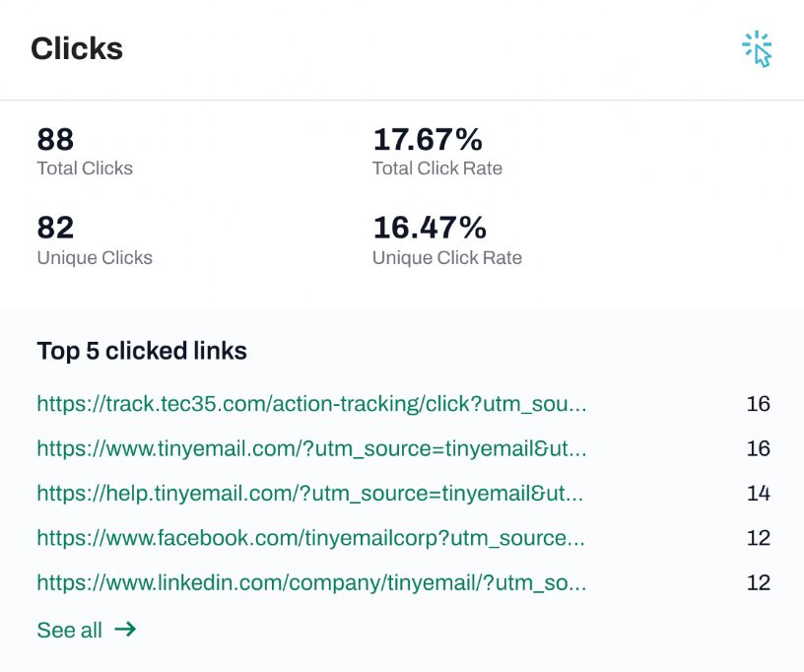Open the track.tec35.com action-tracking link
The image size is (804, 672).
[311, 404]
